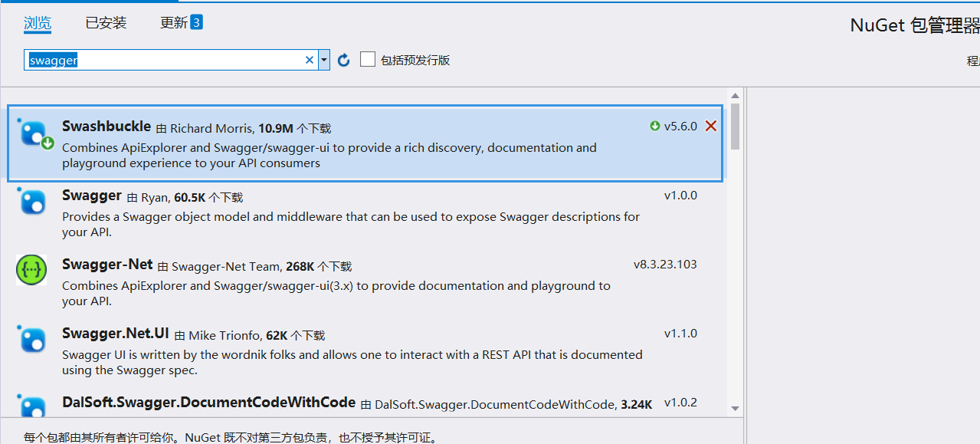Click the green update arrow beside v5.6.0
Screen dimensions: 980x444
coord(655,126)
